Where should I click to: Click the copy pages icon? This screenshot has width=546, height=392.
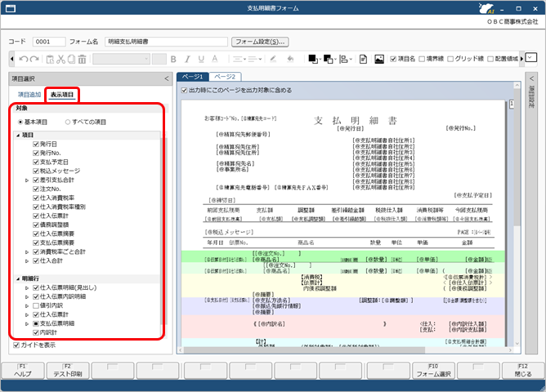coord(71,59)
